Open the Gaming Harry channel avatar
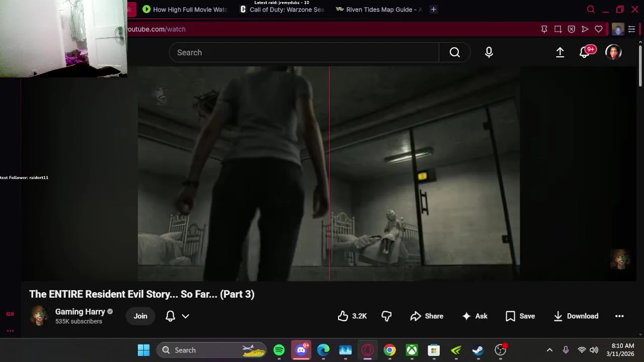 (x=39, y=316)
